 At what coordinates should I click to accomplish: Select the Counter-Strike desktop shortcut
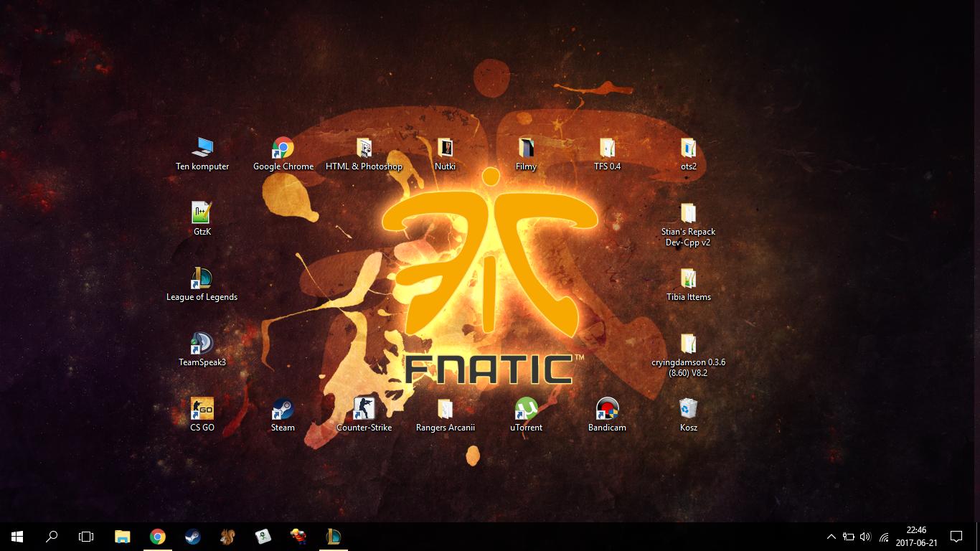(x=364, y=415)
